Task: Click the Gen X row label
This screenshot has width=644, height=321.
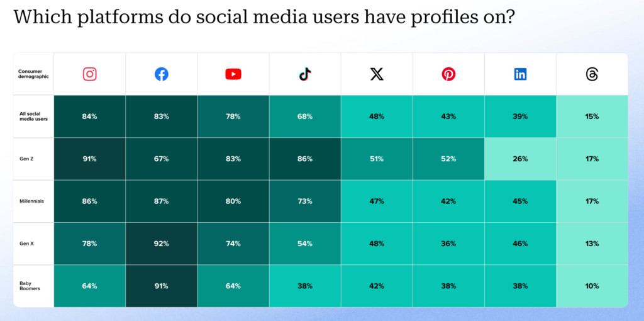Action: [x=26, y=244]
